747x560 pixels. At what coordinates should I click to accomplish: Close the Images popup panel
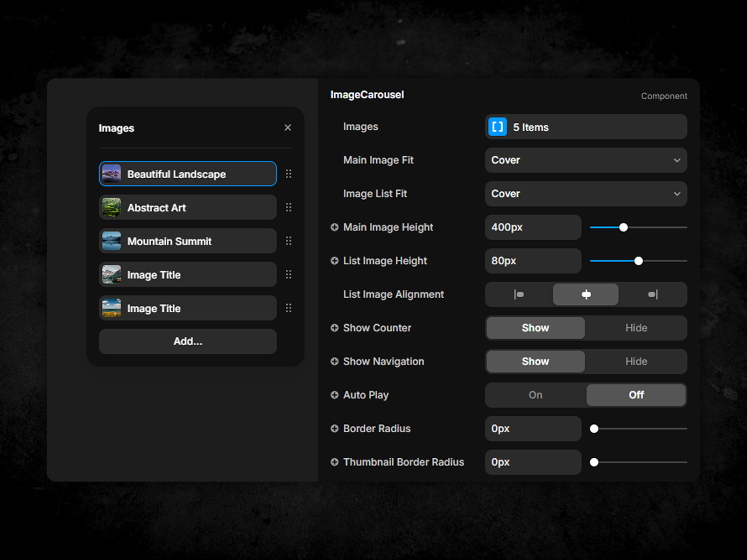pos(288,127)
